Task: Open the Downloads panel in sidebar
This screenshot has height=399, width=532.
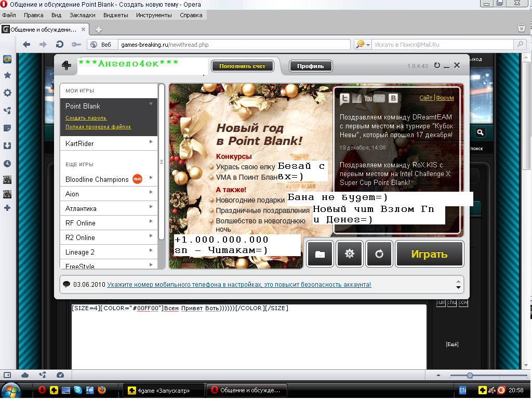Action: coord(7,146)
